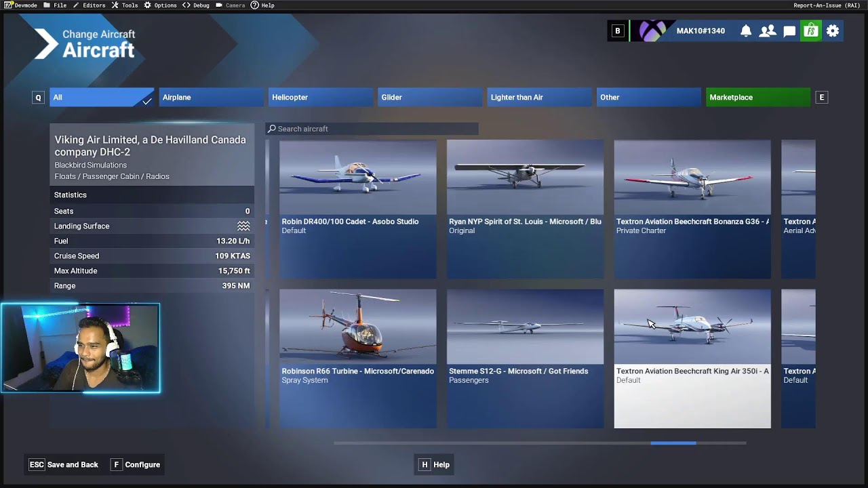Screen dimensions: 868x488
Task: Click the F Configure button
Action: pyautogui.click(x=136, y=464)
